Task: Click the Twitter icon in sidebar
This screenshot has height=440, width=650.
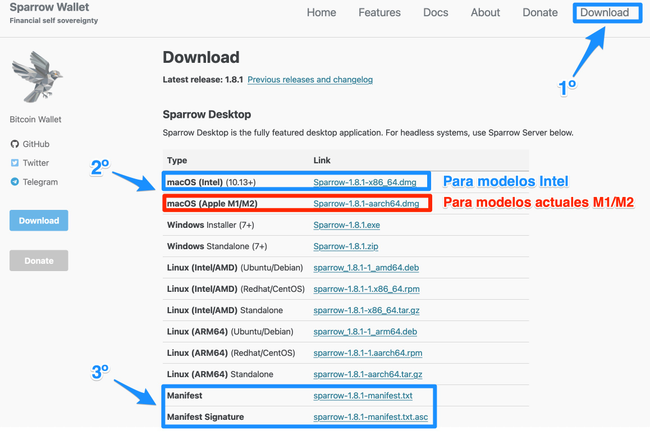Action: pyautogui.click(x=15, y=163)
